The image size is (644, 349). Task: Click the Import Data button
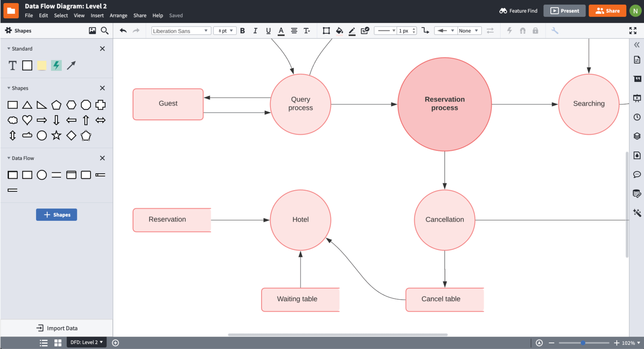click(x=57, y=328)
